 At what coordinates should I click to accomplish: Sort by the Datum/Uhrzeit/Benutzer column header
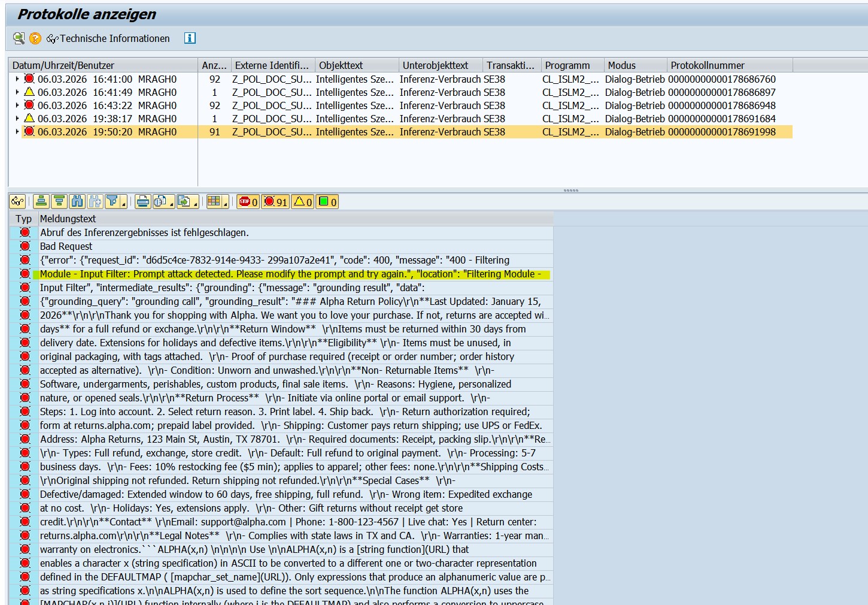104,65
